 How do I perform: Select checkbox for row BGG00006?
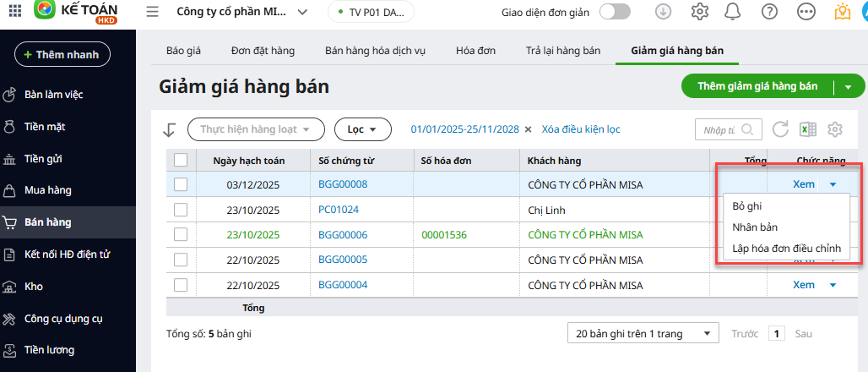(181, 234)
